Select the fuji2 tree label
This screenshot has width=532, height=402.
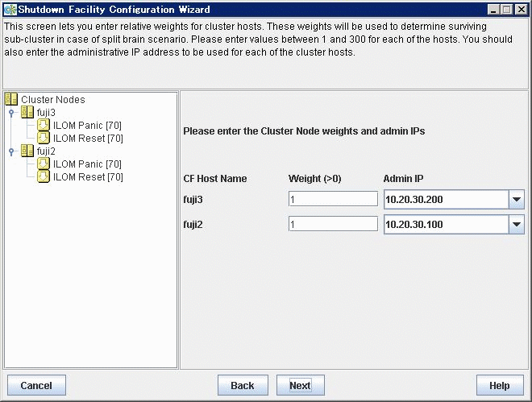coord(46,151)
